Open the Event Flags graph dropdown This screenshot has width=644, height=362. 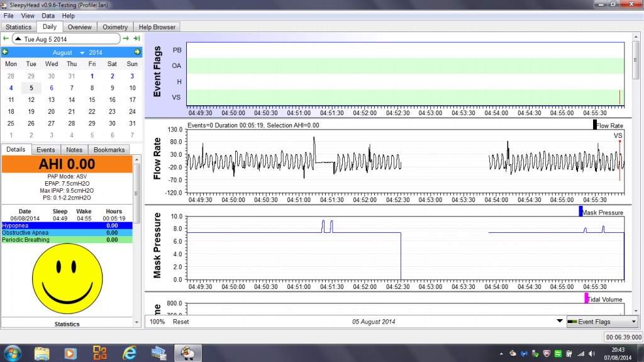click(602, 322)
